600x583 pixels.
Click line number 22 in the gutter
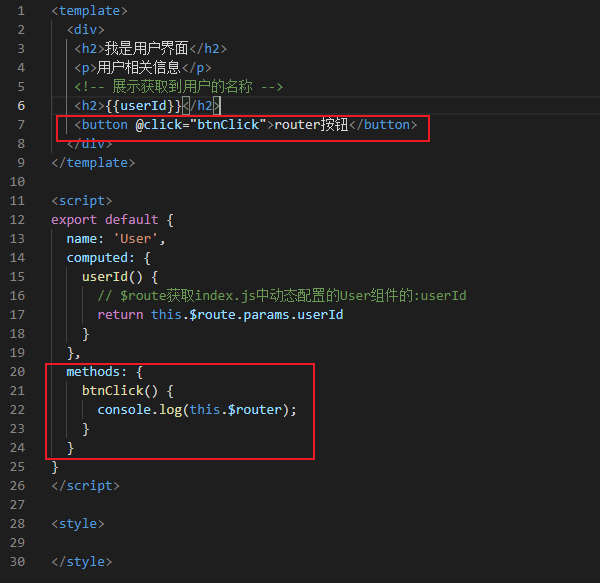(x=17, y=410)
